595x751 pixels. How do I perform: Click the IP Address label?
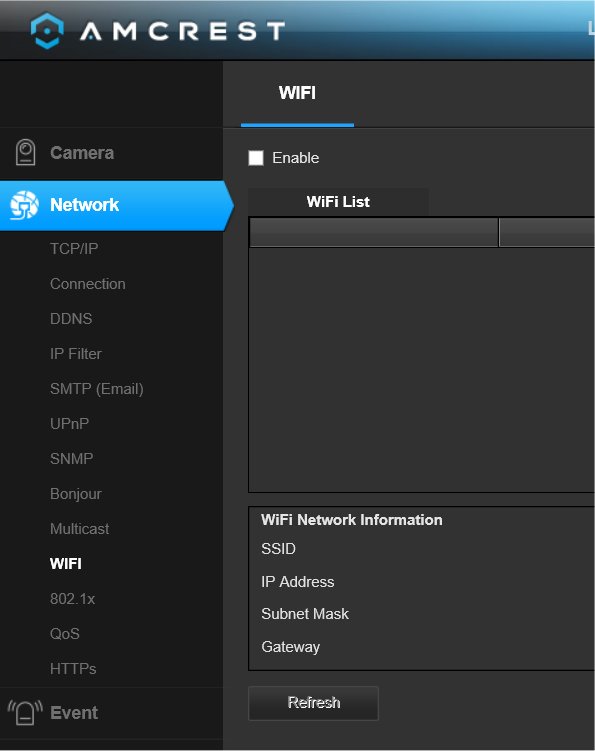[298, 581]
